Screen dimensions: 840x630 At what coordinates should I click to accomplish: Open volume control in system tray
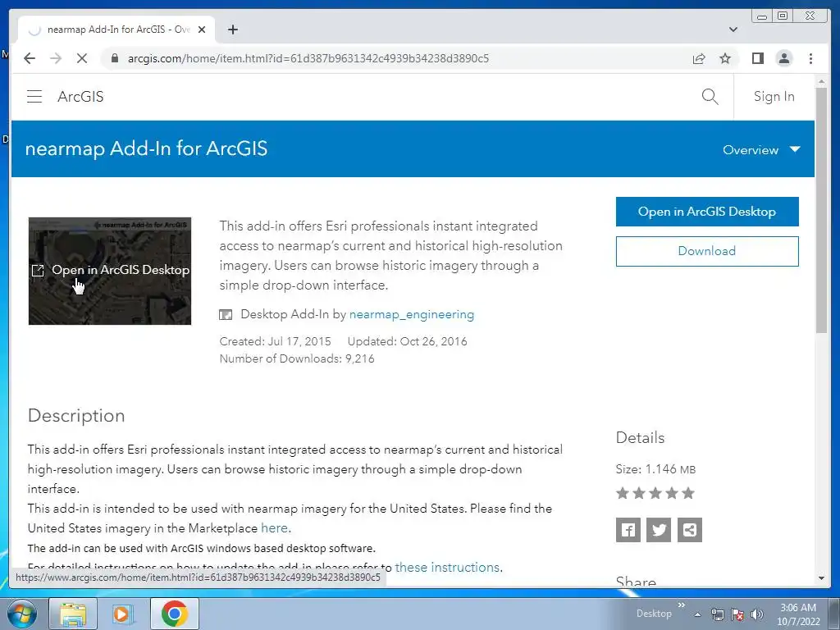click(x=756, y=614)
